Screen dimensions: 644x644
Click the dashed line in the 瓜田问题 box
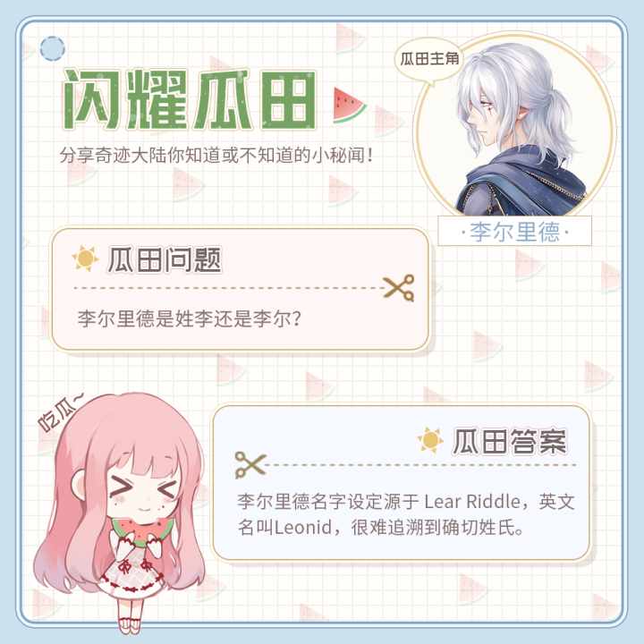[x=228, y=288]
